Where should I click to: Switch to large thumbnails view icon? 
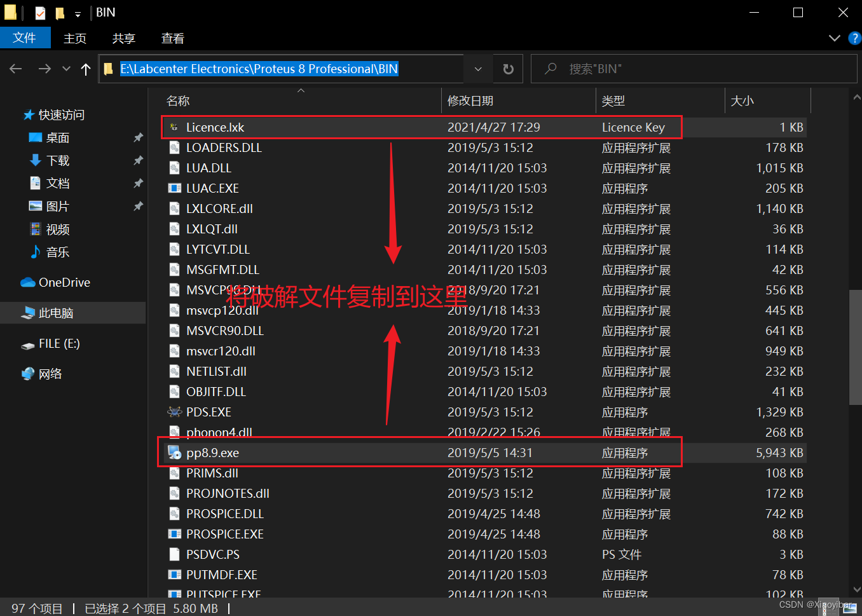850,608
